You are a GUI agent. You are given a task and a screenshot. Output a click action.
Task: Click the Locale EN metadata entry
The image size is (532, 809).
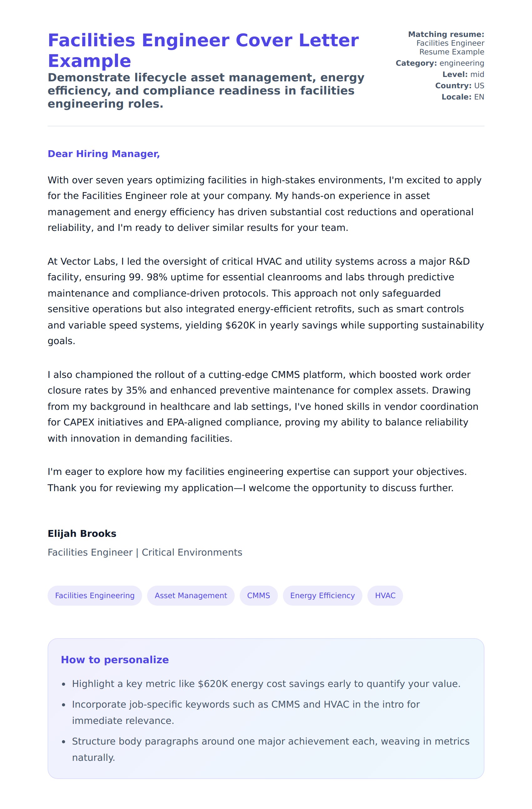coord(463,97)
